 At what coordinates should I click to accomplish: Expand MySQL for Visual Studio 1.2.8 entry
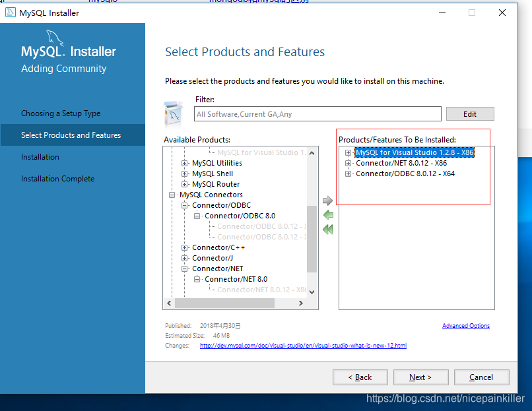pos(348,152)
